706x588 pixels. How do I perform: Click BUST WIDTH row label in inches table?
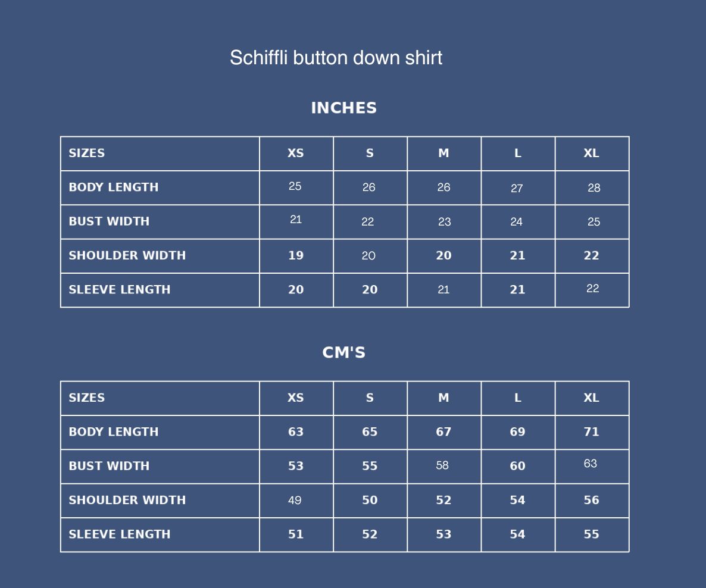109,221
